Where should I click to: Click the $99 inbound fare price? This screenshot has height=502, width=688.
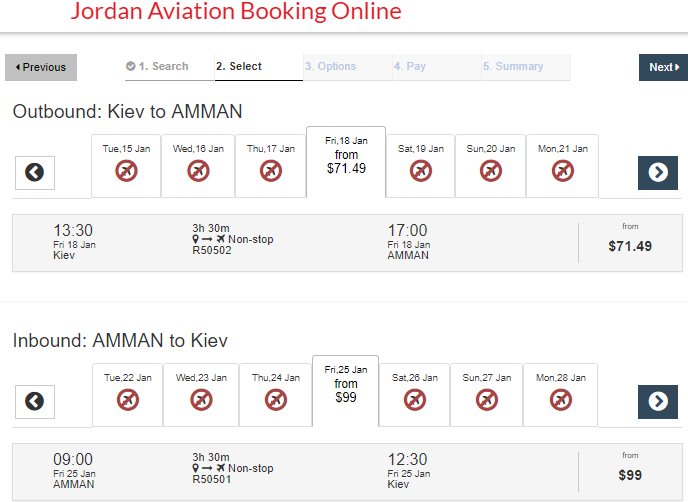(630, 475)
